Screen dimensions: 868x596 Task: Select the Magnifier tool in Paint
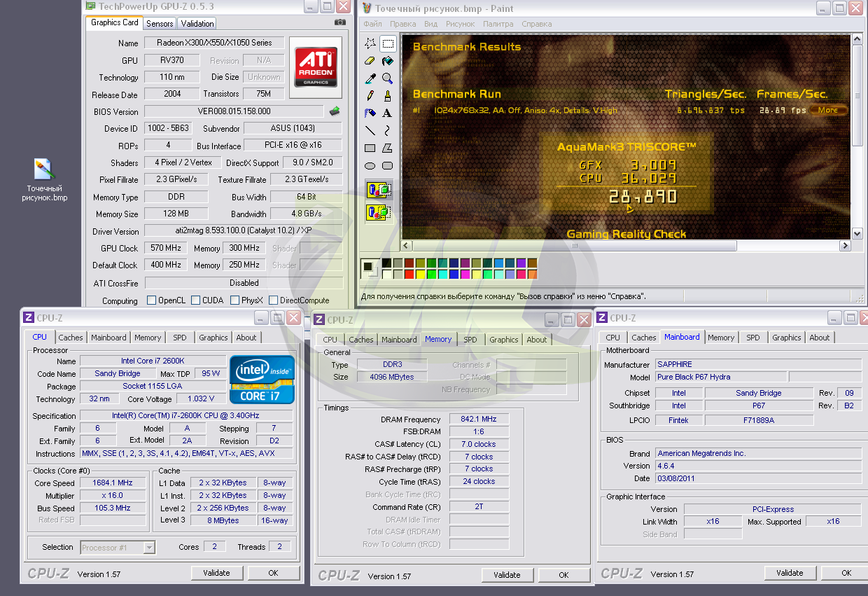[x=387, y=78]
